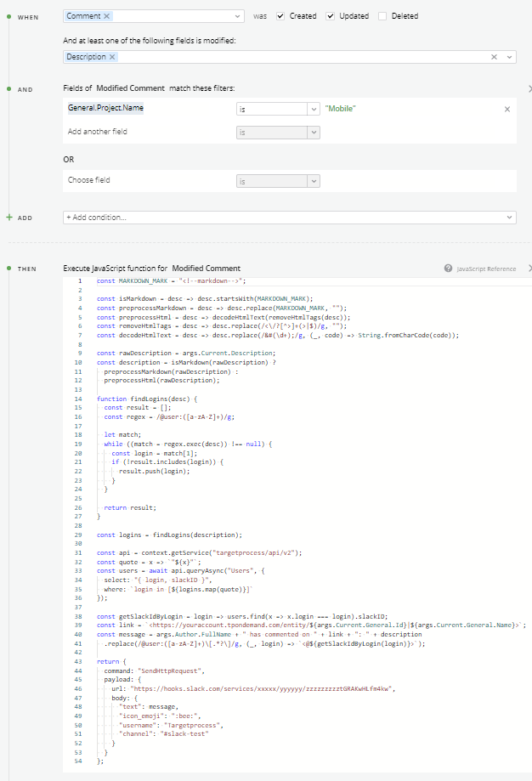
Task: Click the const regex line in code
Action: click(169, 417)
